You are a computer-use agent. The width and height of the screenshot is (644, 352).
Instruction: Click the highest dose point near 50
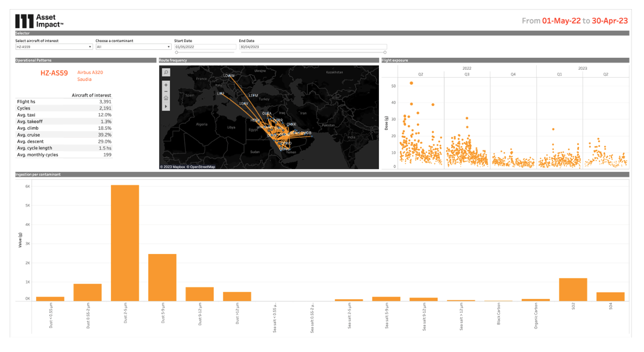click(411, 83)
